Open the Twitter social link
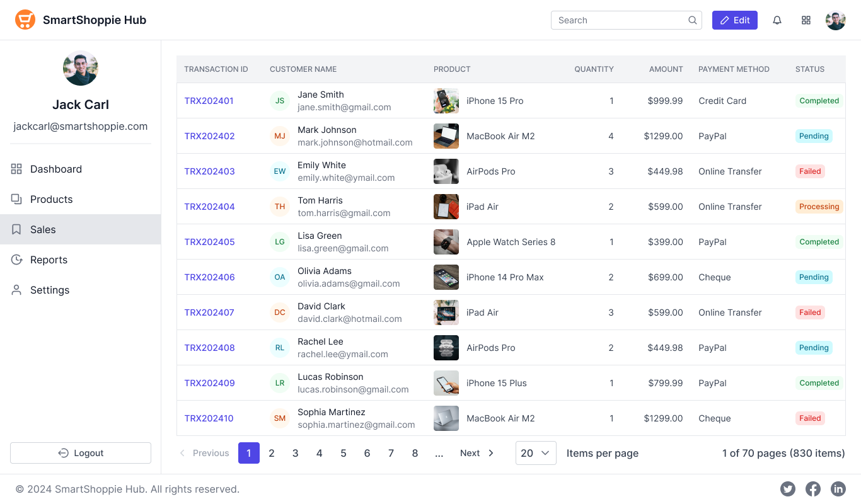This screenshot has height=504, width=861. point(787,489)
